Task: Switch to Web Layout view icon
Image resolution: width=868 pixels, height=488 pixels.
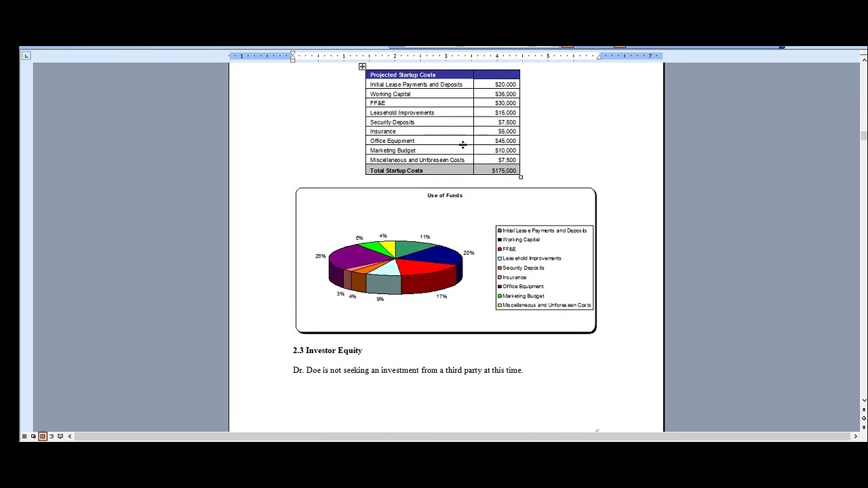Action: pyautogui.click(x=33, y=436)
